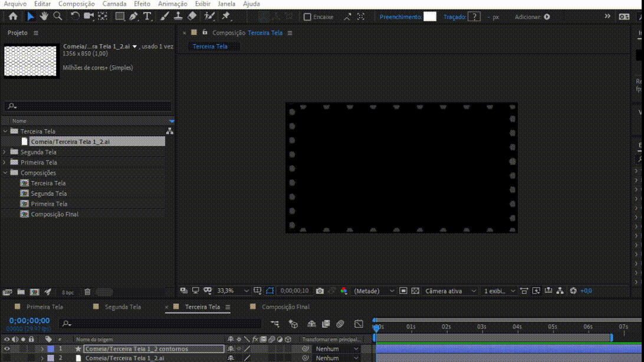Select Primeira Tela composition in project
The width and height of the screenshot is (644, 362).
tap(48, 204)
